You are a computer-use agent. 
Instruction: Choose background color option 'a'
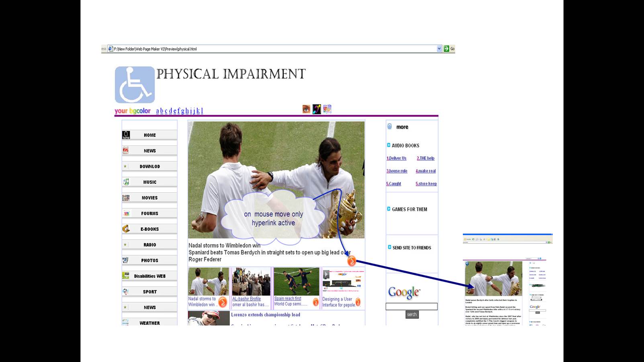(157, 111)
